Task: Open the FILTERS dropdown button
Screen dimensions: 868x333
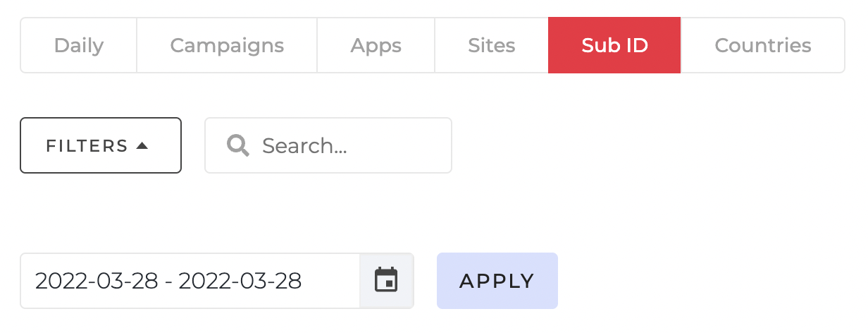Action: coord(101,145)
